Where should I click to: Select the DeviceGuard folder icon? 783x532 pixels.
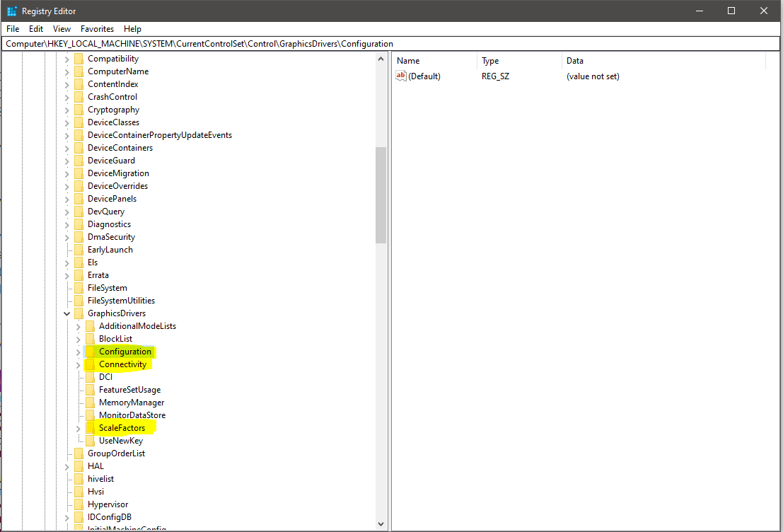pyautogui.click(x=79, y=161)
